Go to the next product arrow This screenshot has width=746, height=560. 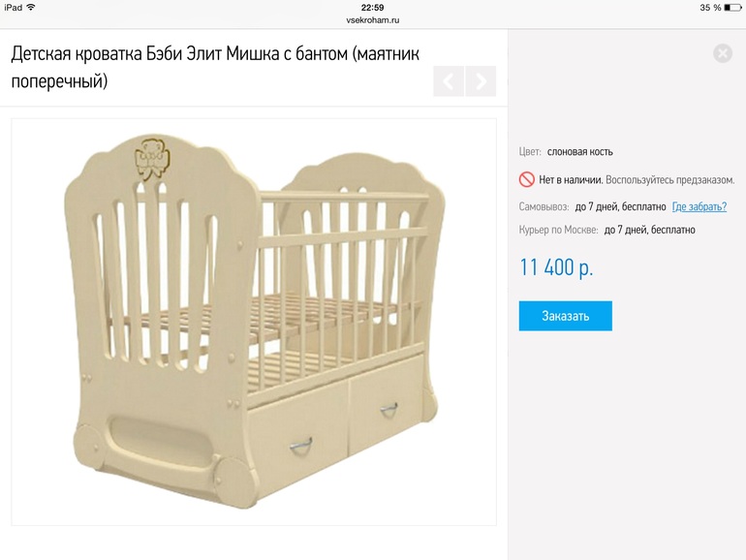tap(481, 81)
